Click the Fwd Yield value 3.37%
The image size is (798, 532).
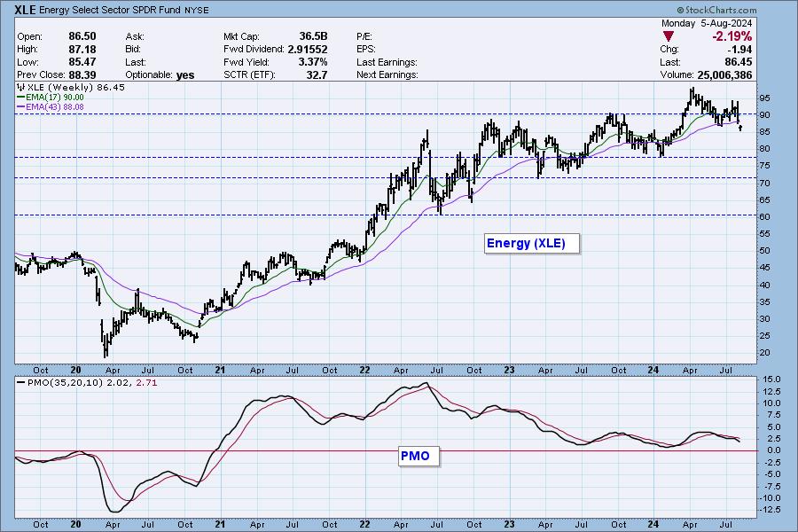[313, 62]
